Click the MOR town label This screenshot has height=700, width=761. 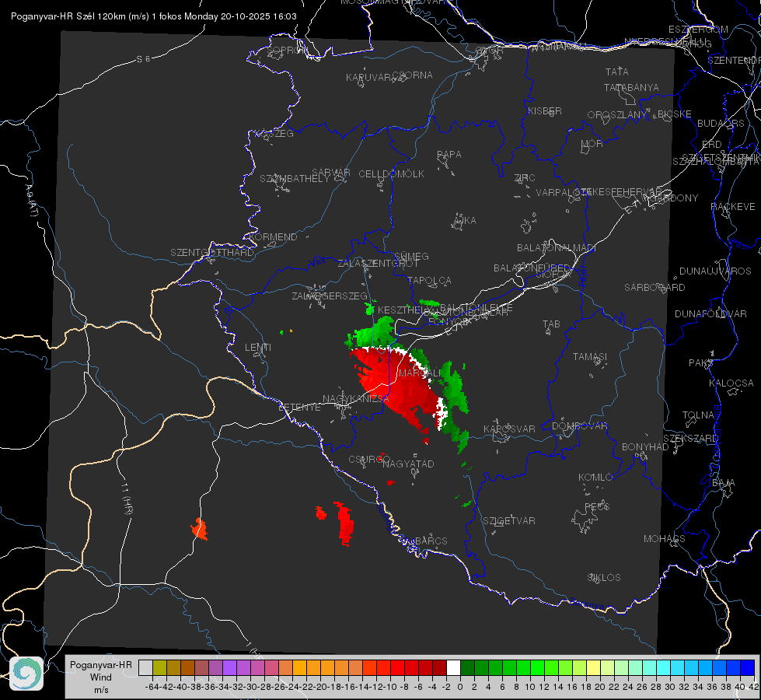(x=592, y=143)
